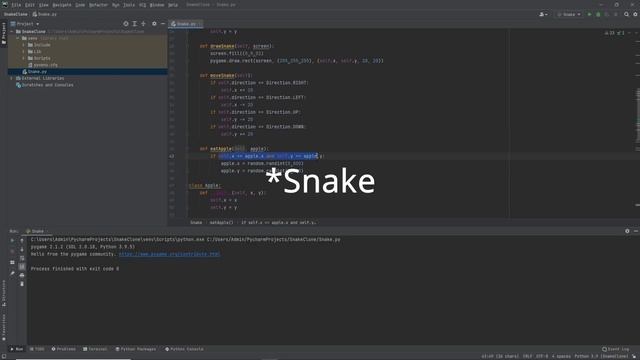Open Python Console tool window tab

point(184,349)
